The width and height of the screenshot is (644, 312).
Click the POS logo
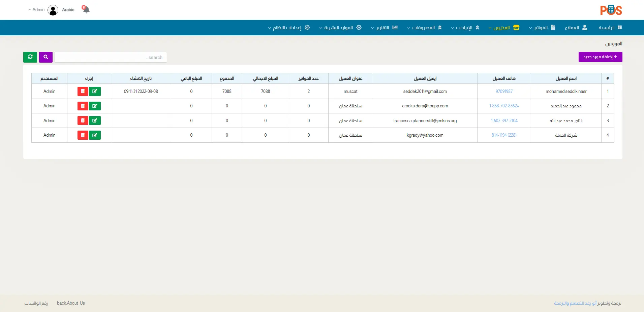(611, 10)
